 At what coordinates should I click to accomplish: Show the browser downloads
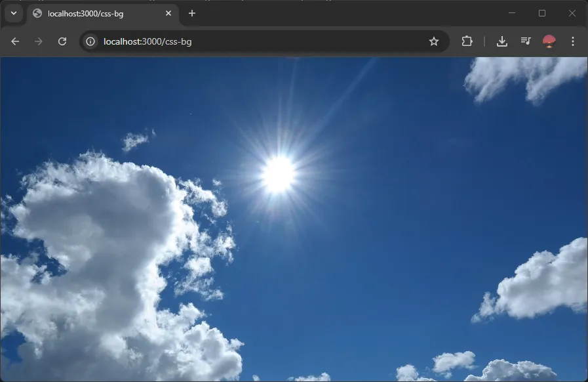pyautogui.click(x=502, y=41)
